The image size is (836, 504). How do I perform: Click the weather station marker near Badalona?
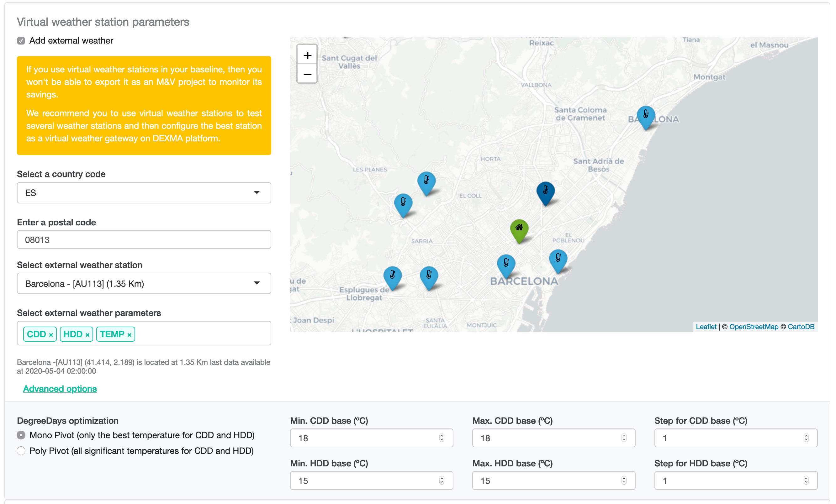tap(646, 118)
